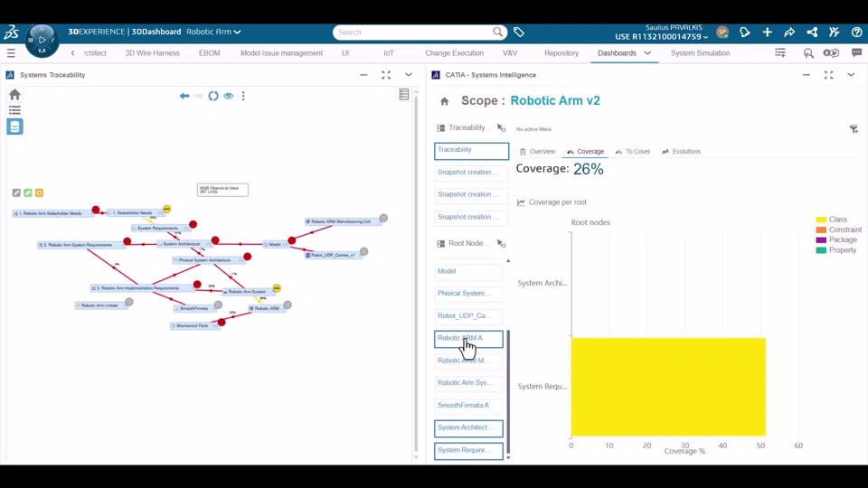Open the social network share icon
This screenshot has width=868, height=488.
[812, 33]
